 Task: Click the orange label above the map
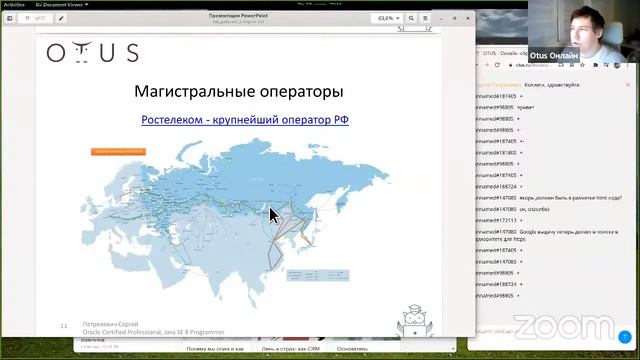click(118, 151)
